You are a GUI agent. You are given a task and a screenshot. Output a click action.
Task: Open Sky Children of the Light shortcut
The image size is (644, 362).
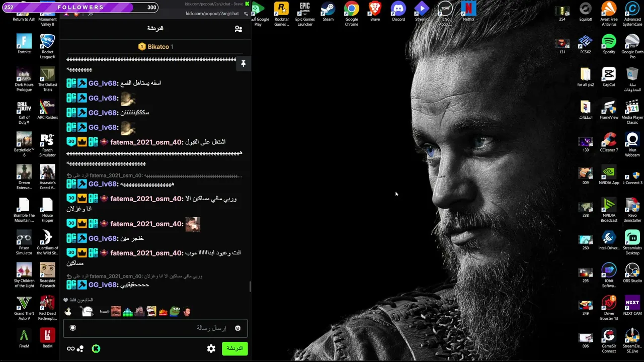click(24, 275)
